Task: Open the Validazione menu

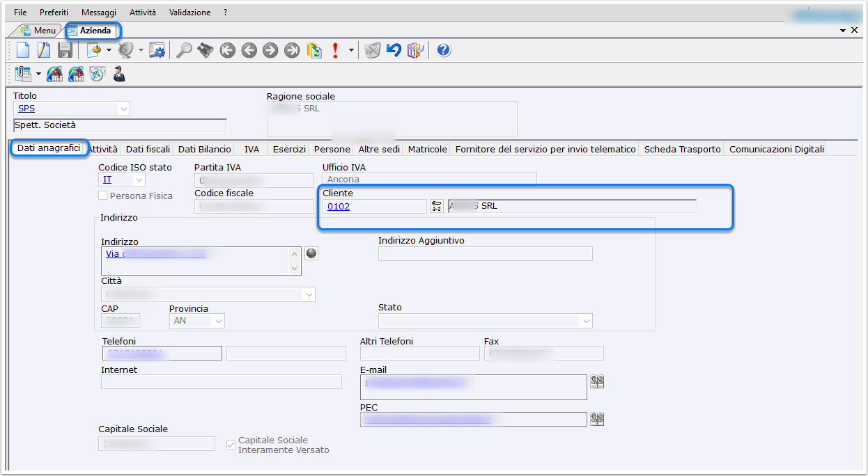Action: (189, 13)
